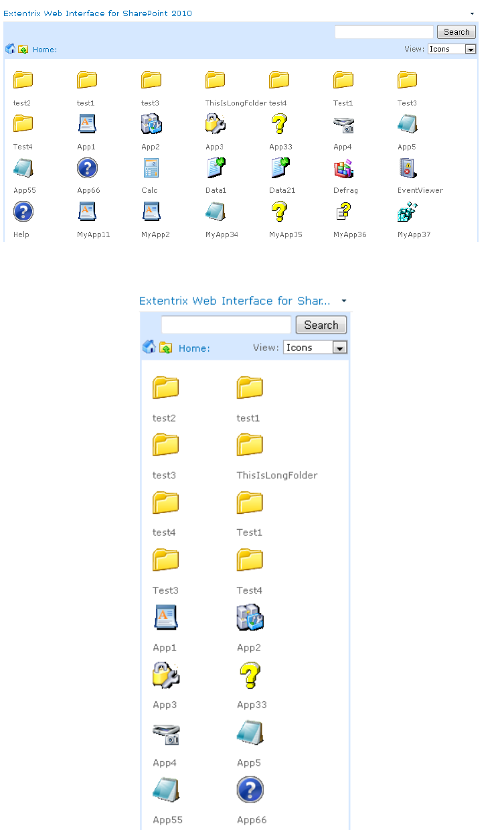Image resolution: width=504 pixels, height=830 pixels.
Task: Open App4 scanner icon in wide top panel
Action: (343, 124)
